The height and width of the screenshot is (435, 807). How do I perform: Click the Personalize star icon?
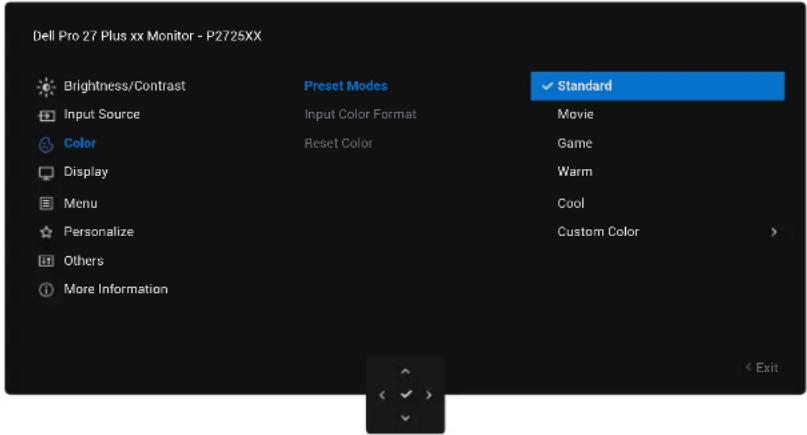pos(46,232)
